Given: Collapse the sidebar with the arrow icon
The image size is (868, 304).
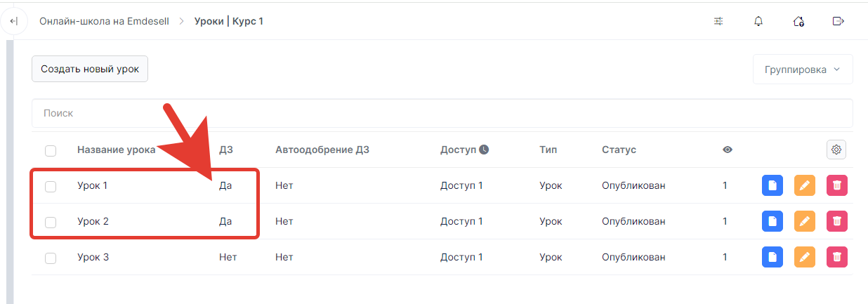Looking at the screenshot, I should [x=13, y=22].
